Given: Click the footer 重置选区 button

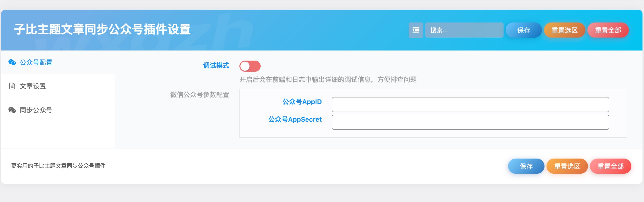Looking at the screenshot, I should pos(567,166).
